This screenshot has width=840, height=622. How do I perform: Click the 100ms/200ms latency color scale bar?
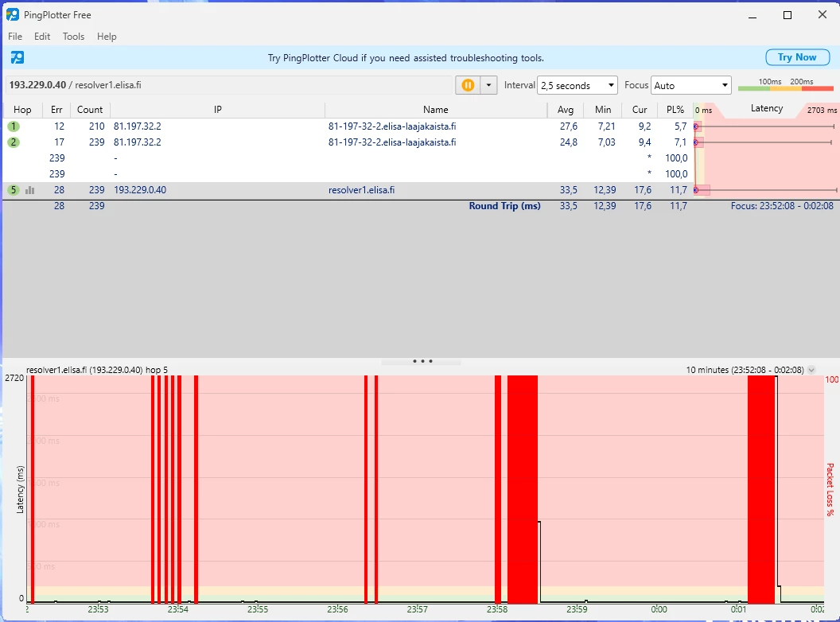[785, 87]
